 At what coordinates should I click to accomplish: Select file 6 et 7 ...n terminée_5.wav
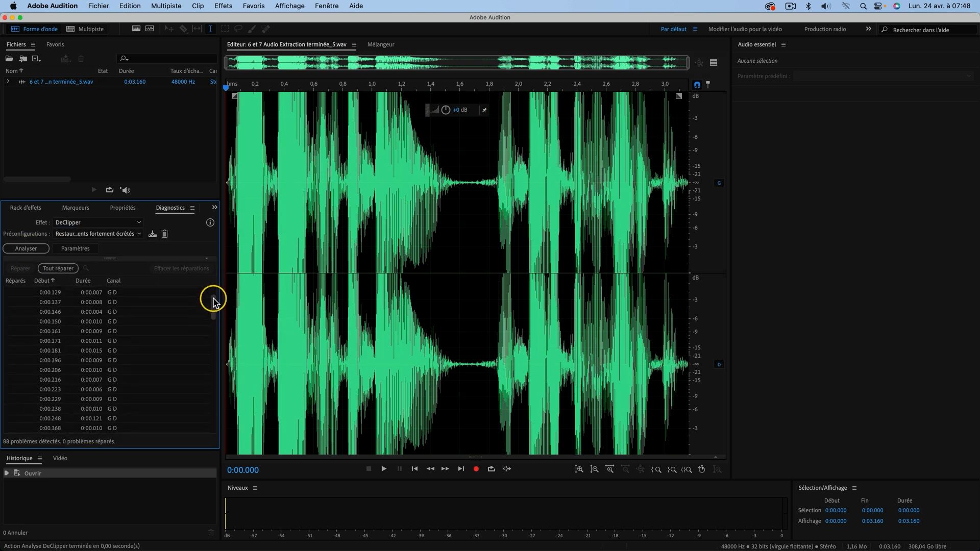[61, 82]
